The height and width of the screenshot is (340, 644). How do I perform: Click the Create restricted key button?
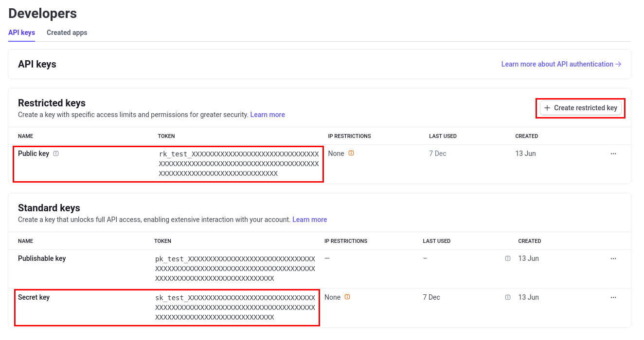point(580,108)
